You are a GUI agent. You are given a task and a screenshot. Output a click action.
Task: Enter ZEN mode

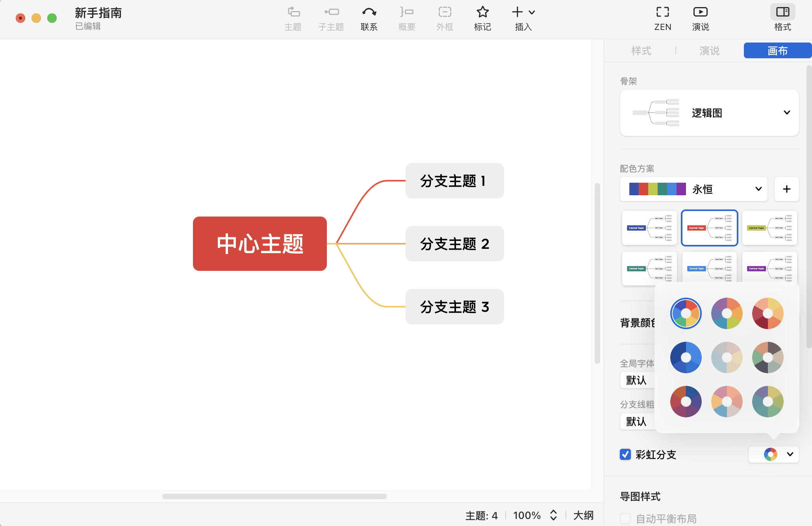coord(662,18)
